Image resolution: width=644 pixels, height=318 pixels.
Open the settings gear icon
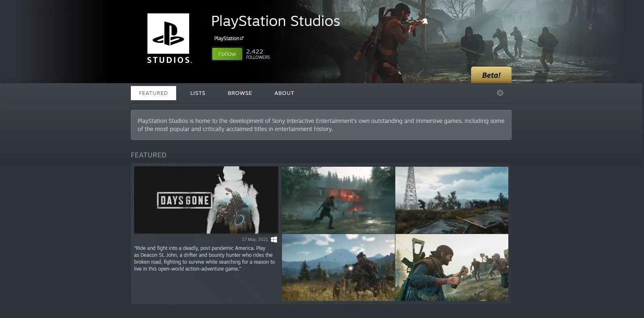500,93
